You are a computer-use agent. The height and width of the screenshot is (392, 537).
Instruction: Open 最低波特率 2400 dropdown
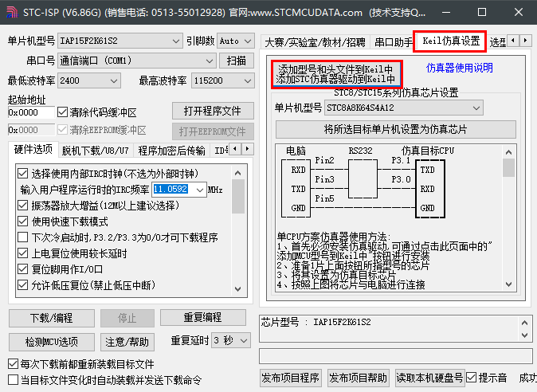pyautogui.click(x=89, y=80)
